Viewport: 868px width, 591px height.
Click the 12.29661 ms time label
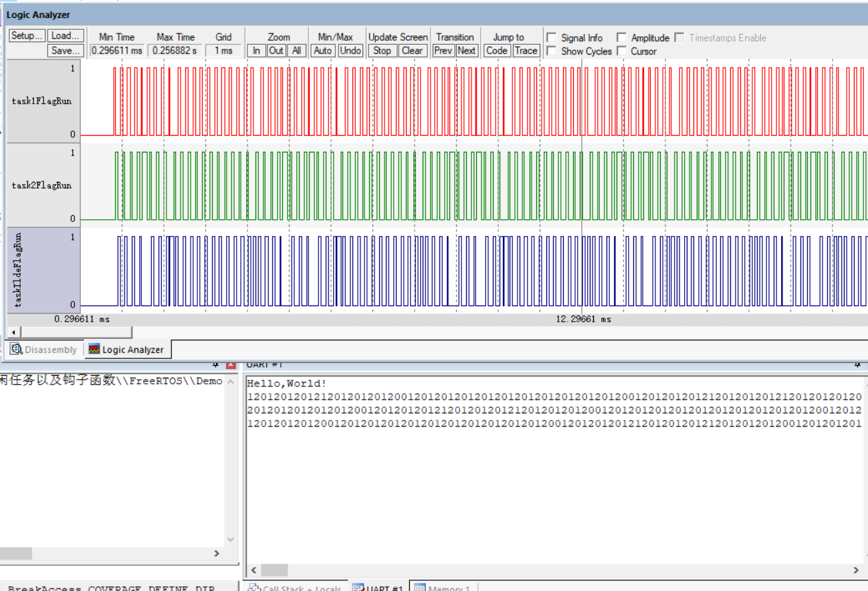(583, 320)
